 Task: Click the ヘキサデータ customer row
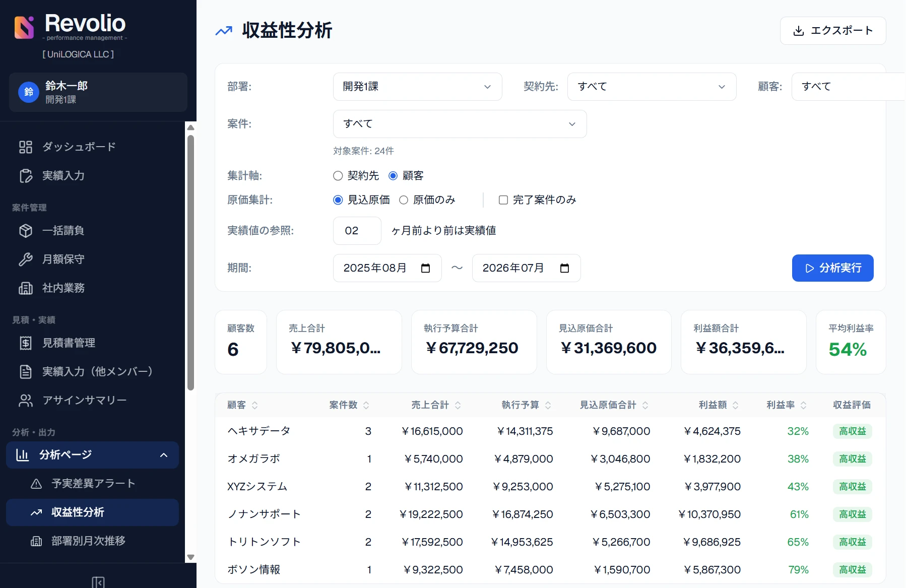point(550,431)
